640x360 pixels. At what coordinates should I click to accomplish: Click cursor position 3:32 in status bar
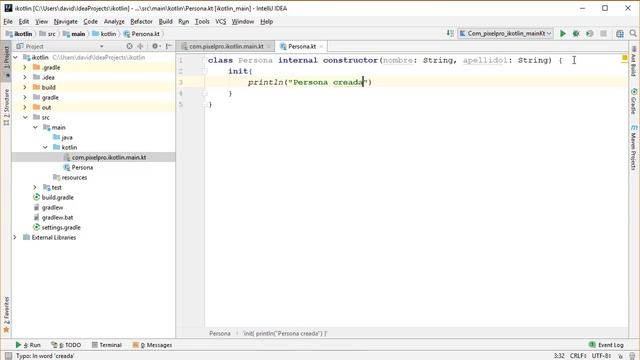click(x=559, y=356)
